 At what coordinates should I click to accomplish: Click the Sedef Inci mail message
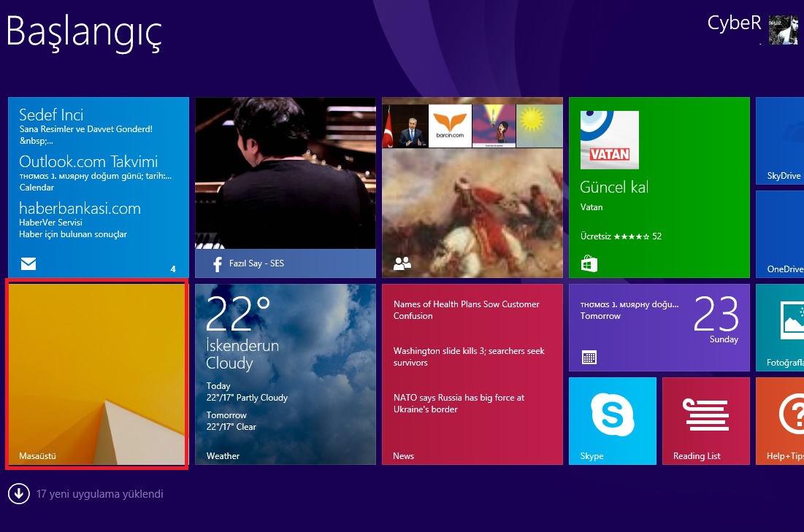click(85, 126)
